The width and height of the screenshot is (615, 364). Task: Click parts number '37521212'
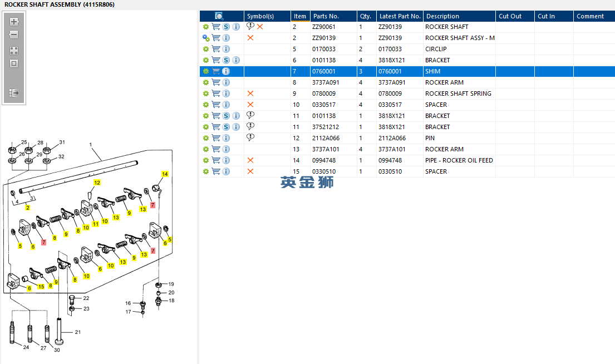point(326,127)
